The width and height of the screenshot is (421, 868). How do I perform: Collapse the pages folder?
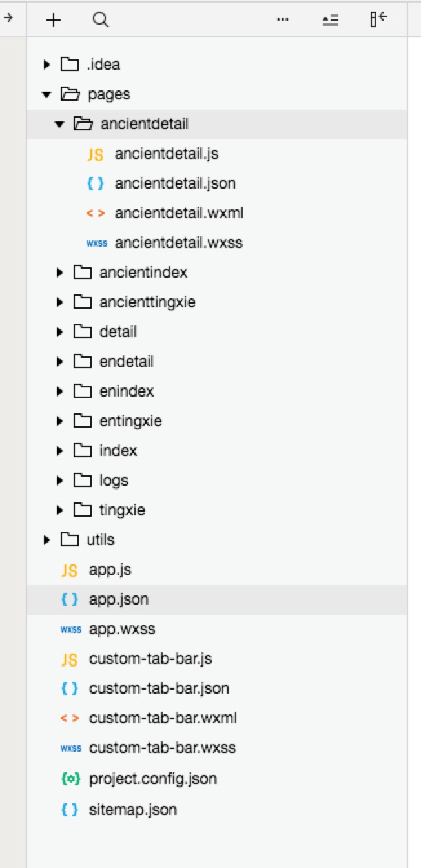point(45,94)
